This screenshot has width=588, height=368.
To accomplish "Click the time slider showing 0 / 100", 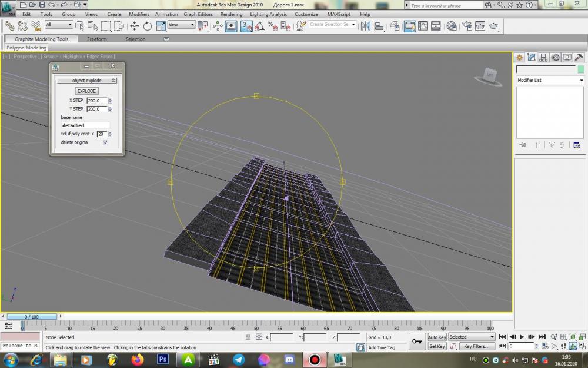I will pos(32,317).
